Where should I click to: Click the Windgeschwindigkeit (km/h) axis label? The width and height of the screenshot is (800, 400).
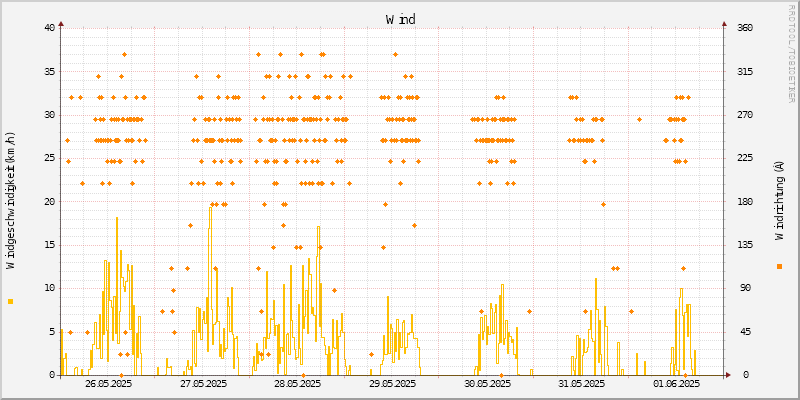(10, 200)
